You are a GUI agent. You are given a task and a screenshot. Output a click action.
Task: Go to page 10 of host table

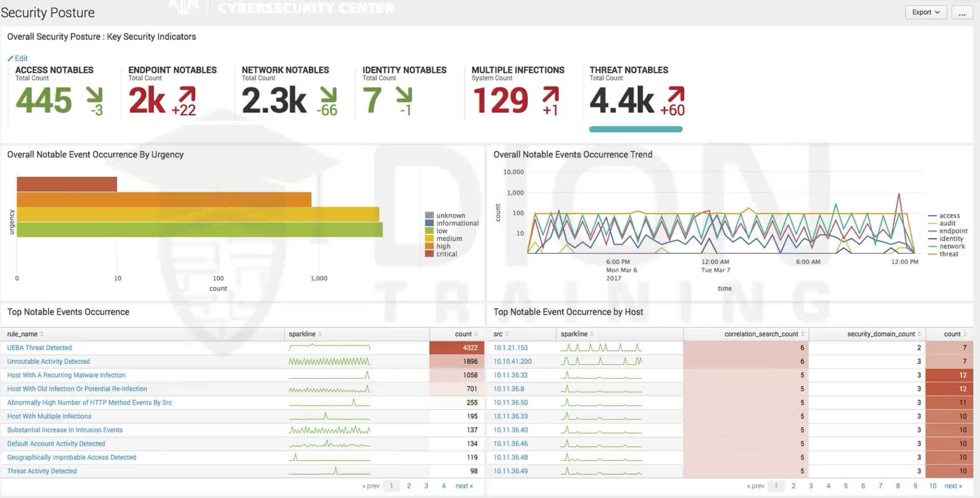point(932,486)
